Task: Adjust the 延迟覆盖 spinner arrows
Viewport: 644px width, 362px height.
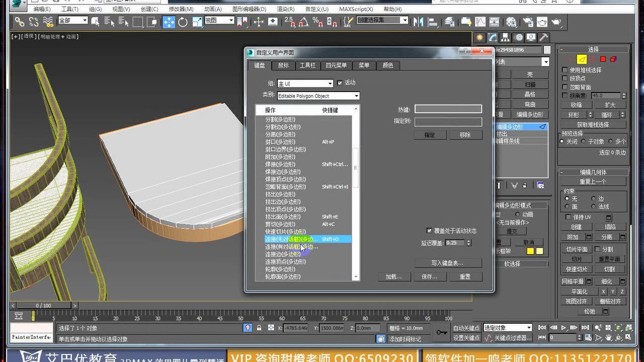Action: click(469, 243)
